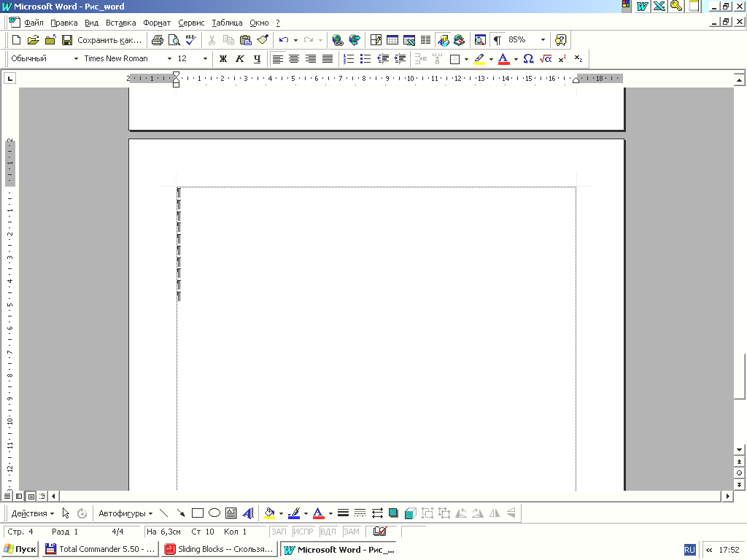The image size is (747, 560).
Task: Click the vertical scrollbar down arrow
Action: [x=740, y=449]
